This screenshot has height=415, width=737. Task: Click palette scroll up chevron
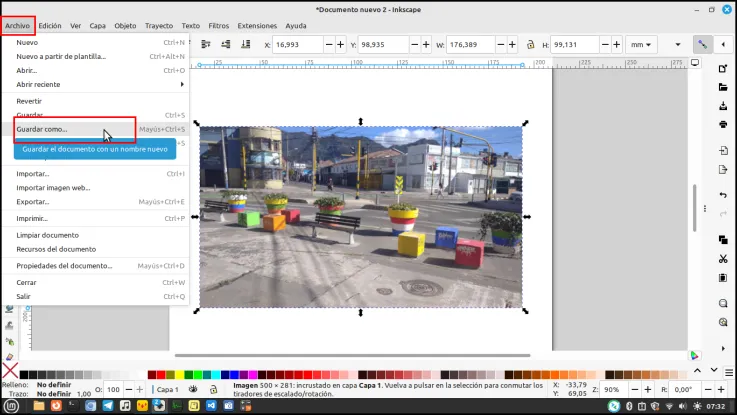(x=698, y=370)
